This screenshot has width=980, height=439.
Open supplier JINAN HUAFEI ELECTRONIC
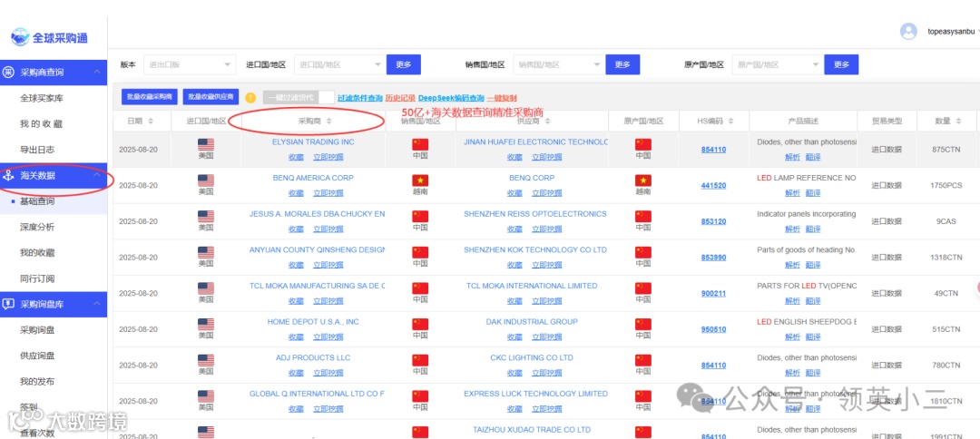tap(535, 142)
